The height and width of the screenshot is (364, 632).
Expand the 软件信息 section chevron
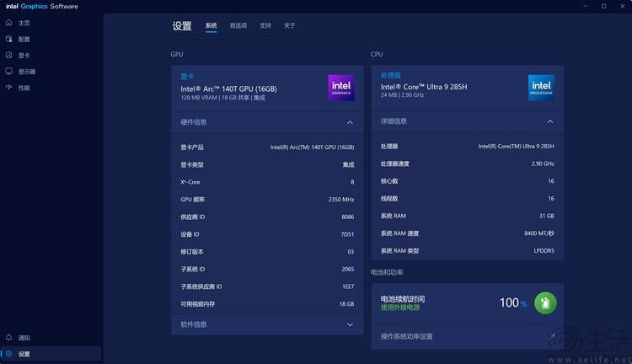(x=350, y=324)
